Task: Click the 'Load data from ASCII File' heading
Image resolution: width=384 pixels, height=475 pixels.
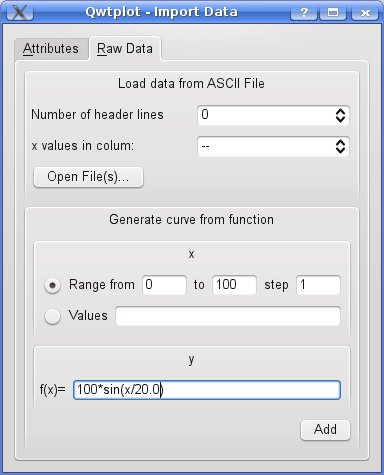Action: (x=191, y=83)
